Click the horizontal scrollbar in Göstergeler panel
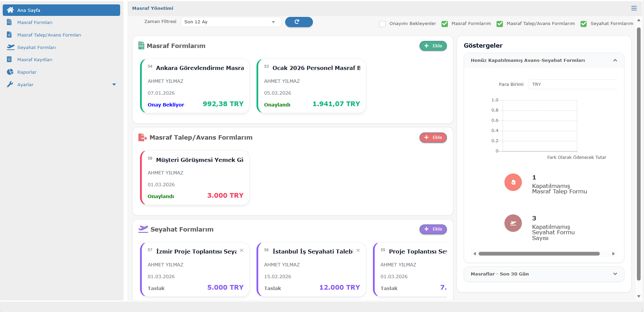This screenshot has width=644, height=312. (539, 254)
